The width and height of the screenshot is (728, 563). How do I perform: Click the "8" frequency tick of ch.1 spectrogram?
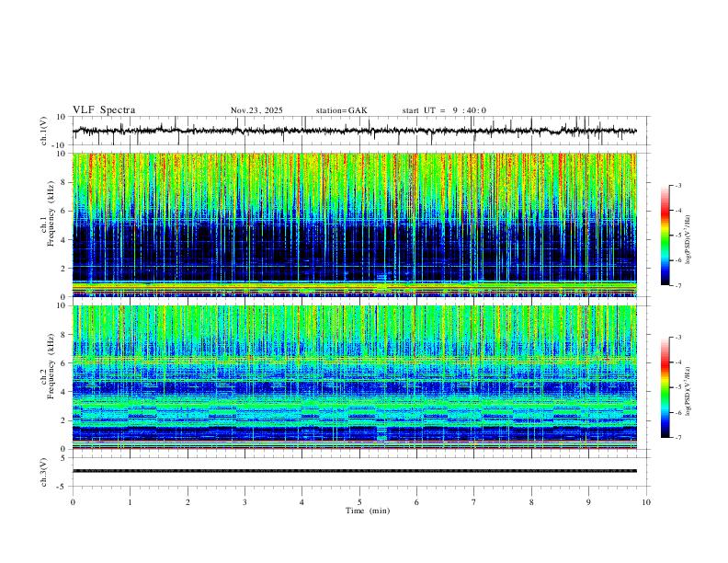(63, 182)
